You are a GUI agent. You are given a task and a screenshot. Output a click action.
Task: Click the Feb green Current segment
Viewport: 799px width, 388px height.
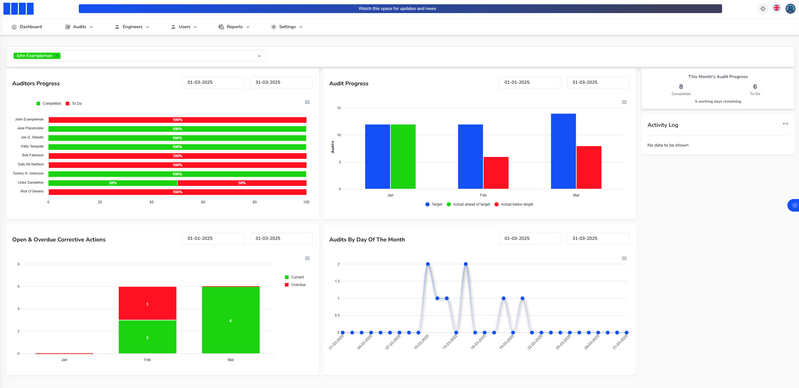click(147, 337)
